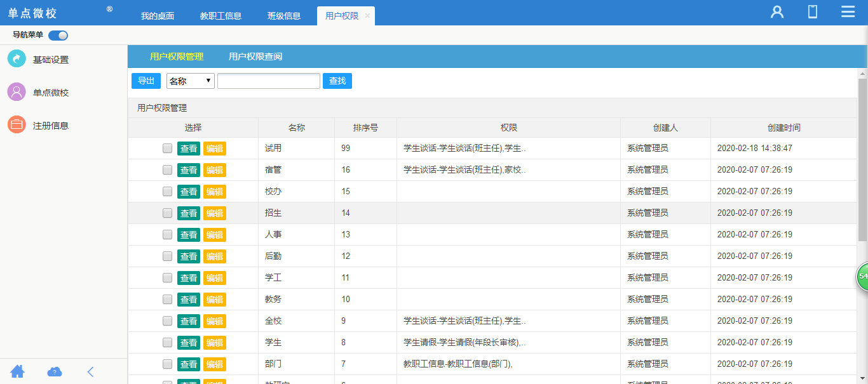The width and height of the screenshot is (868, 384).
Task: Click the 排序号 column header
Action: tap(365, 128)
